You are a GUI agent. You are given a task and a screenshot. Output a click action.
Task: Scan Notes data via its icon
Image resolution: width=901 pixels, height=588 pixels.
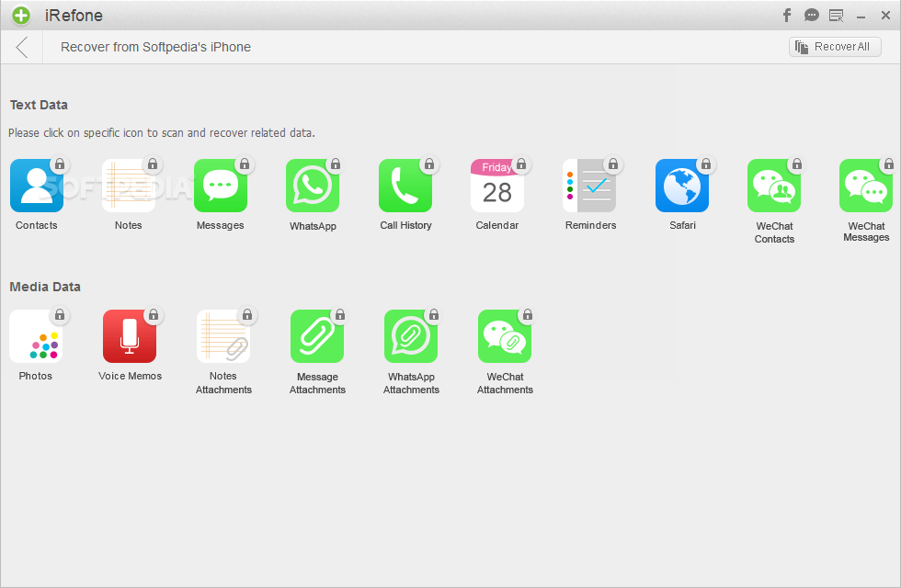[128, 186]
